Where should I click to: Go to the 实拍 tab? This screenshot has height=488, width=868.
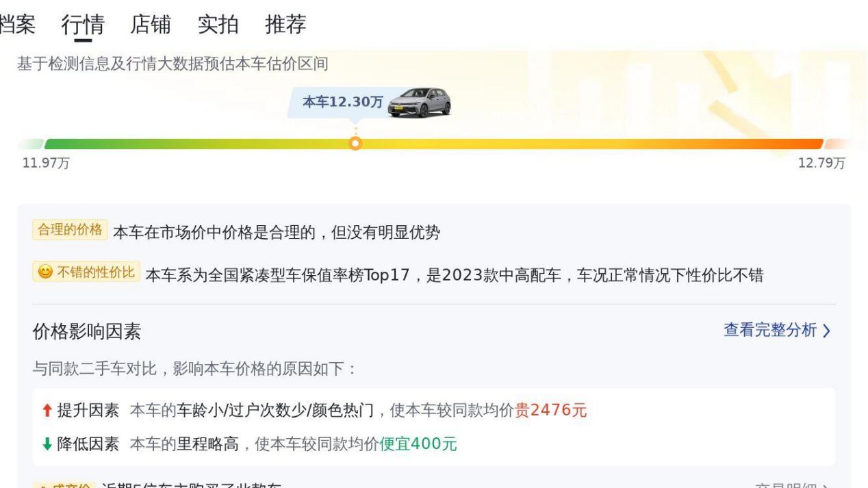click(x=218, y=25)
